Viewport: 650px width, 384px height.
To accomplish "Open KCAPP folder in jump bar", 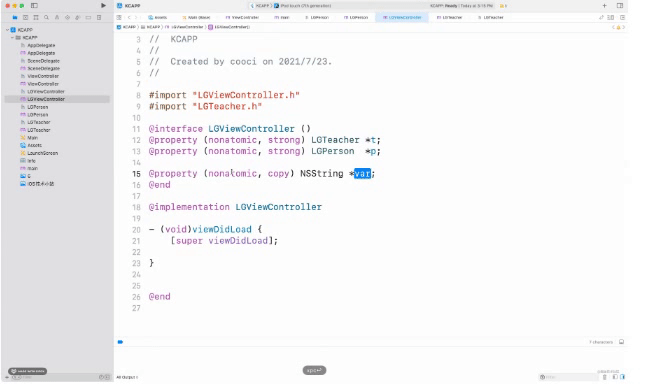I will [150, 27].
